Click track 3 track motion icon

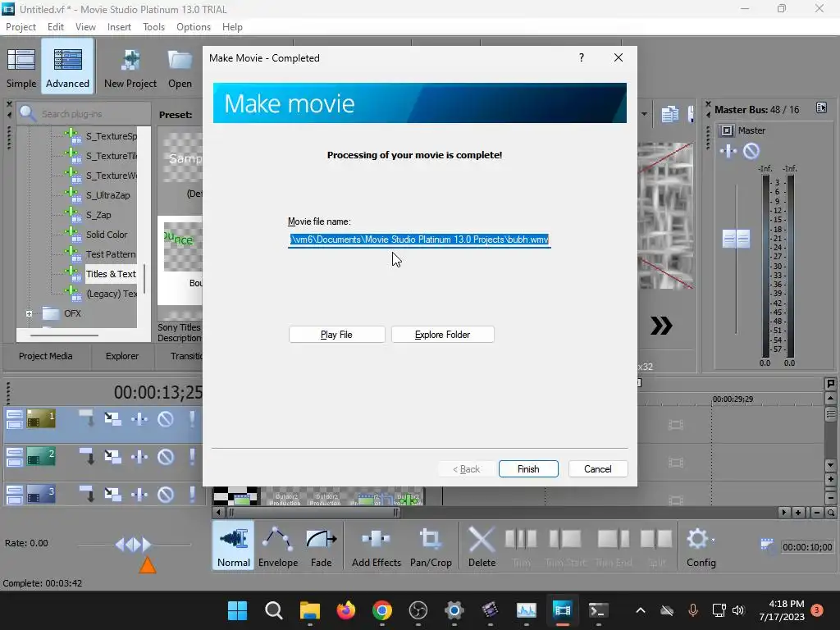112,494
